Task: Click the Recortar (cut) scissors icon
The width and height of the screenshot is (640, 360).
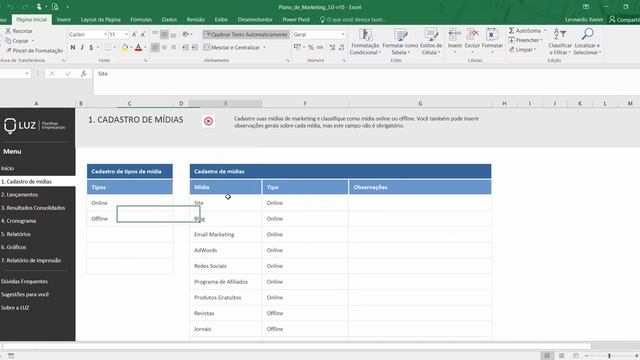Action: point(8,31)
